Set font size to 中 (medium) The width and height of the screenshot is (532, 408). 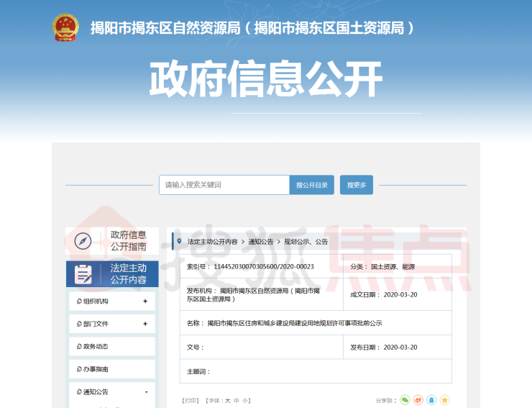click(237, 400)
